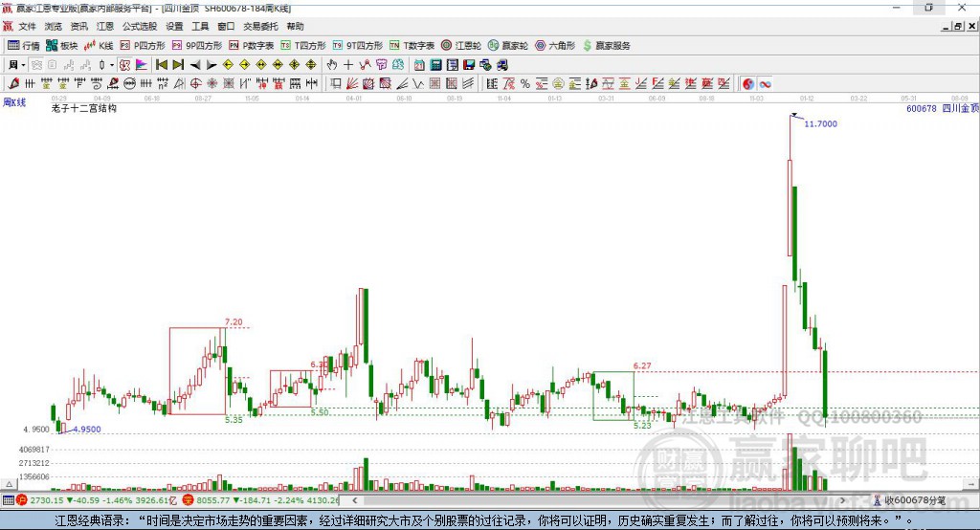Open the P数字表 tool
Screen dimensions: 980x530
coord(252,46)
